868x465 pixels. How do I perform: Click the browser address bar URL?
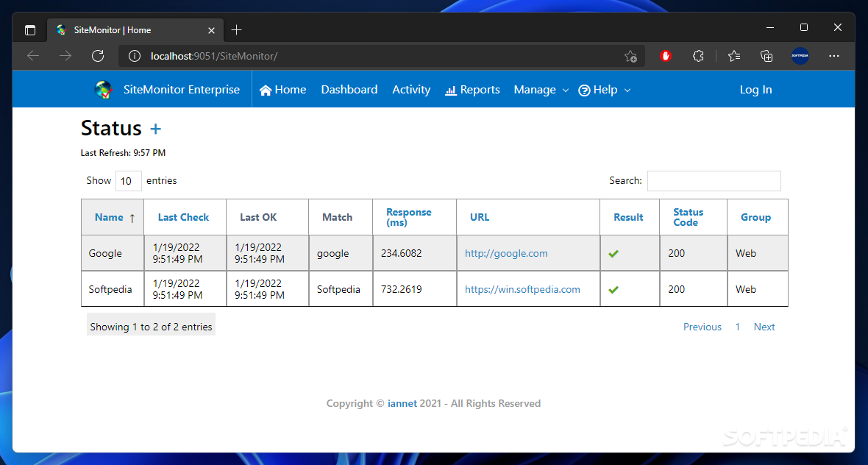[213, 56]
